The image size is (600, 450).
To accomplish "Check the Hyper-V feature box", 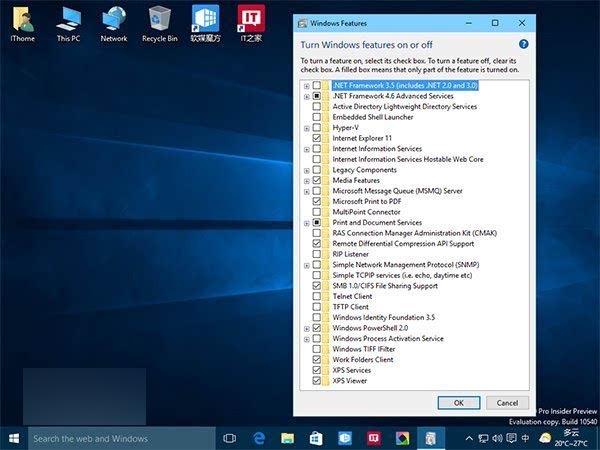I will click(x=317, y=128).
